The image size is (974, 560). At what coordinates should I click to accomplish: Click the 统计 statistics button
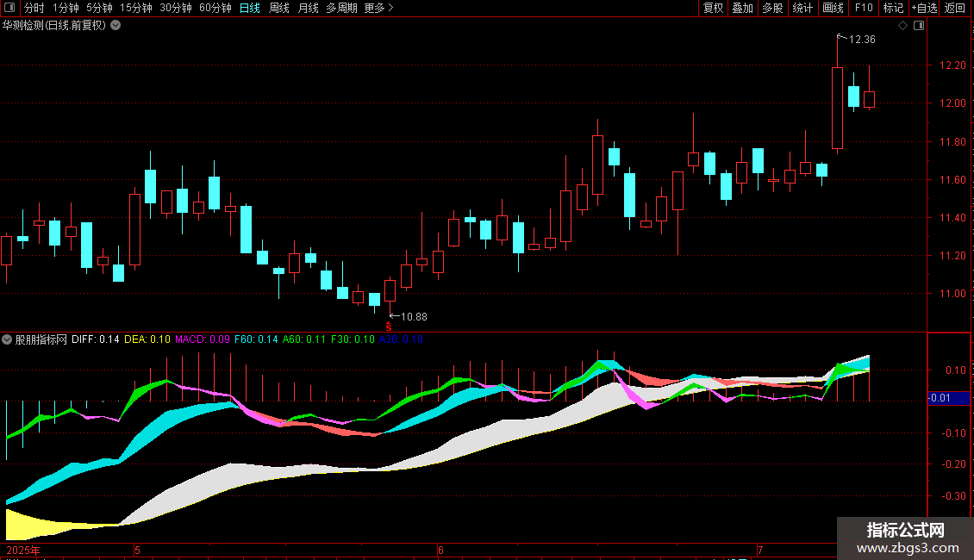(x=802, y=8)
